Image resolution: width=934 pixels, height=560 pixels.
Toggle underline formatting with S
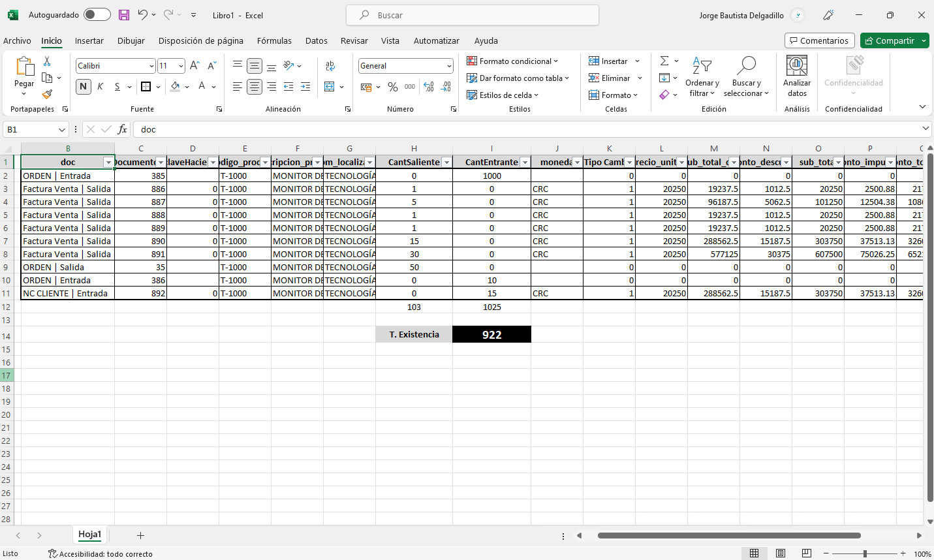117,86
